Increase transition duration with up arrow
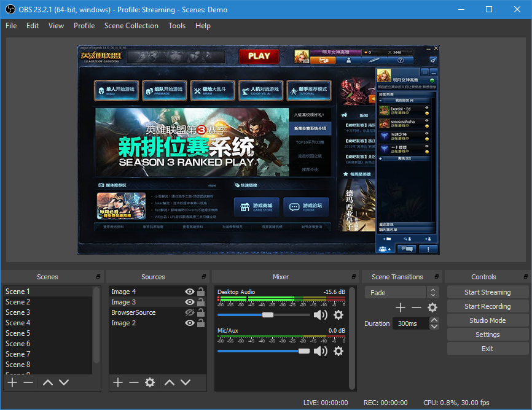This screenshot has width=532, height=410. tap(434, 320)
